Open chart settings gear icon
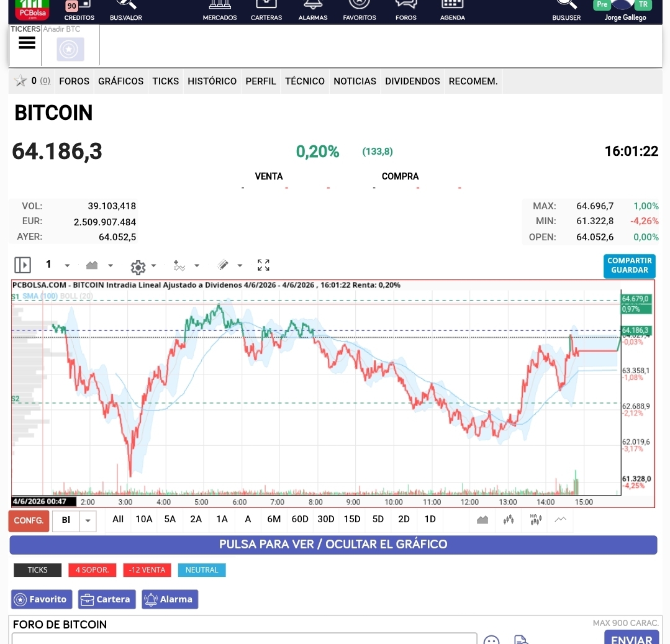This screenshot has width=670, height=644. [138, 267]
